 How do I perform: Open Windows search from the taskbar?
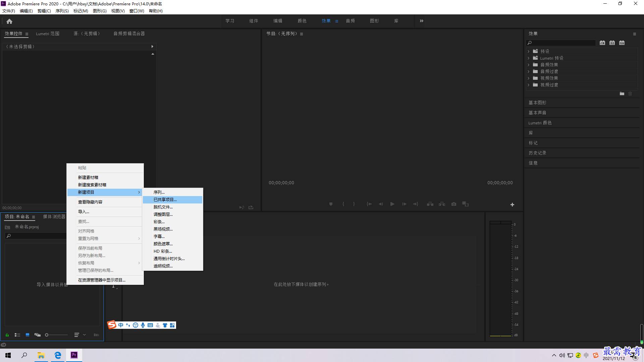click(x=24, y=355)
